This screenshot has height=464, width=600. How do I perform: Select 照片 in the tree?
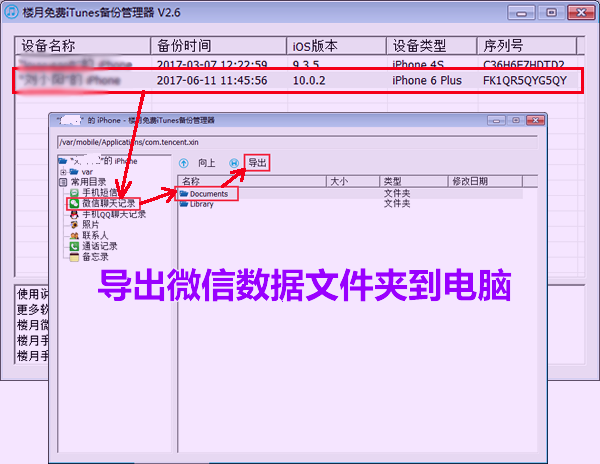click(x=90, y=225)
